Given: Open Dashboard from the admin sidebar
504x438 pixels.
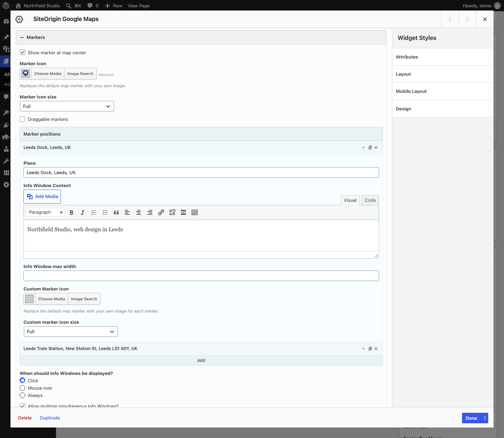Looking at the screenshot, I should click(x=6, y=21).
